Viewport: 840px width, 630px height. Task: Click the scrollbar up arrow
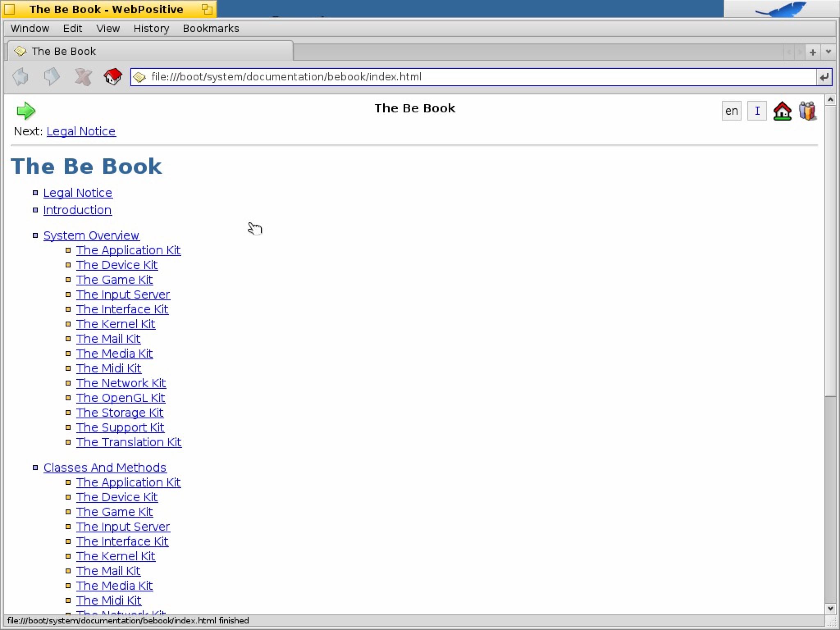click(x=830, y=100)
